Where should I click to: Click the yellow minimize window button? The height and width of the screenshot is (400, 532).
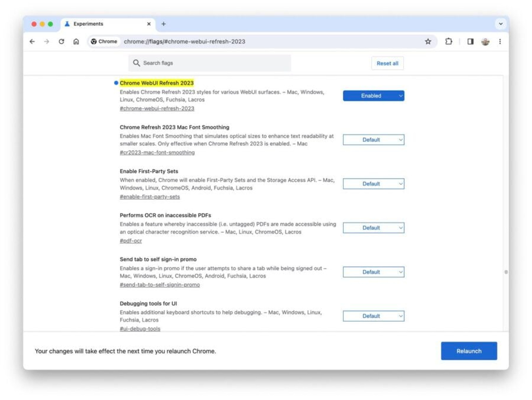tap(42, 24)
